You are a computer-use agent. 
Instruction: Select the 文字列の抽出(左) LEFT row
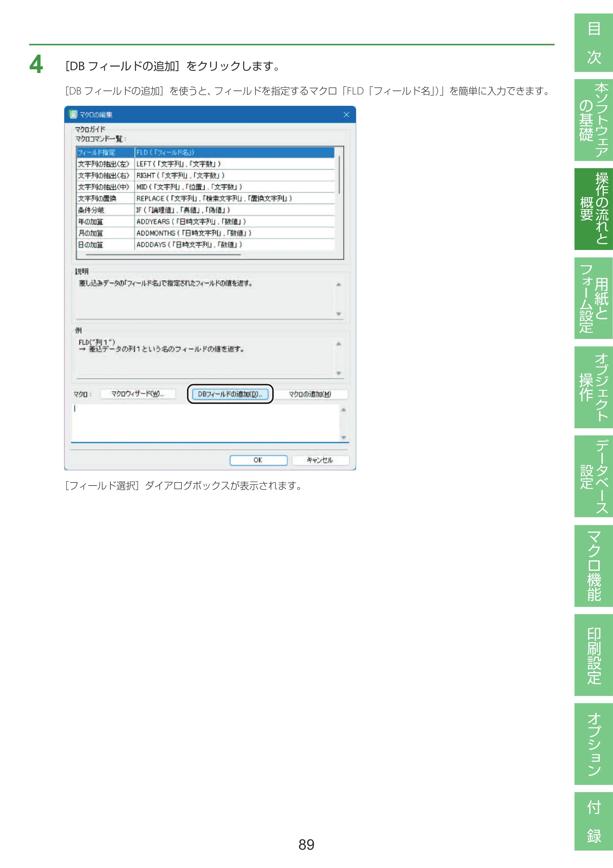tap(205, 164)
